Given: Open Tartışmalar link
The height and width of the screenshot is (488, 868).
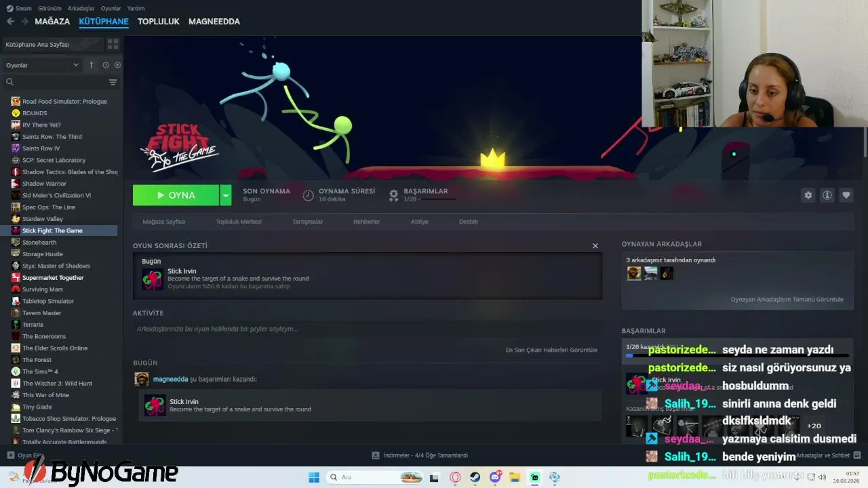Looking at the screenshot, I should click(307, 222).
